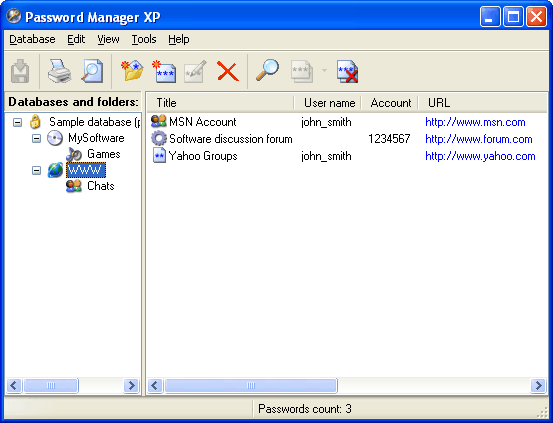Click the magnifying glass Search icon
Screen dimensions: 553x423
(x=267, y=71)
